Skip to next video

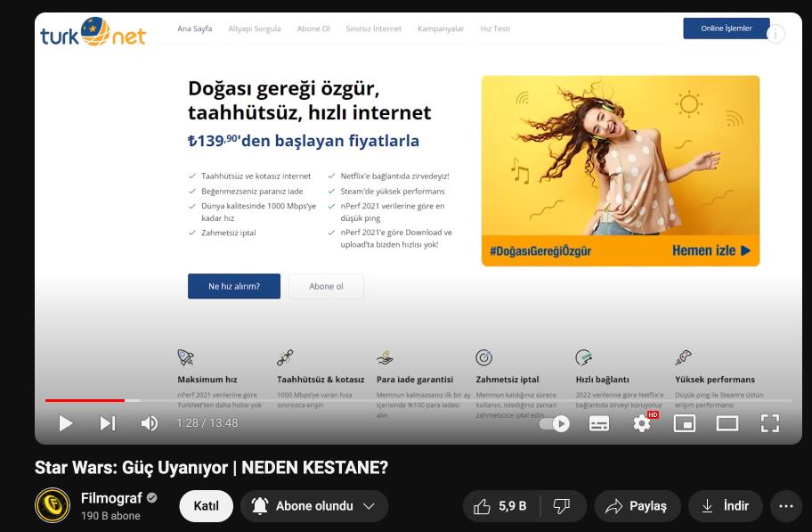pos(108,423)
